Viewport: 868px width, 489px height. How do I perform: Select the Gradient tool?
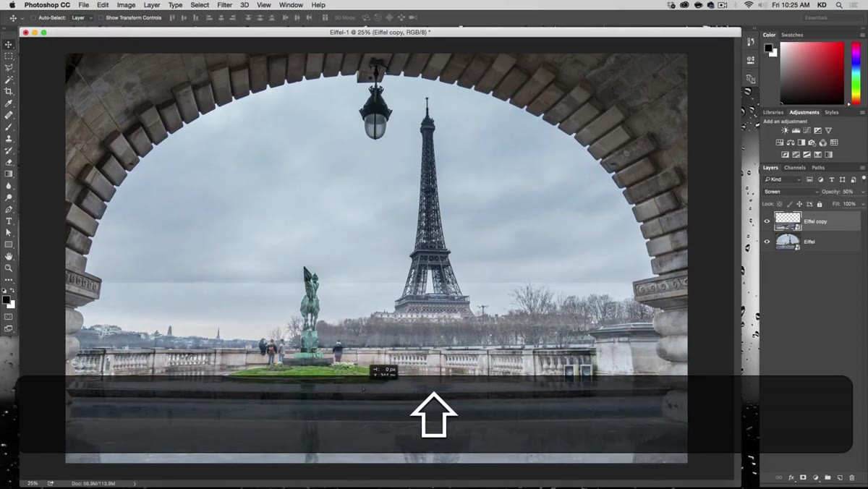[x=9, y=174]
